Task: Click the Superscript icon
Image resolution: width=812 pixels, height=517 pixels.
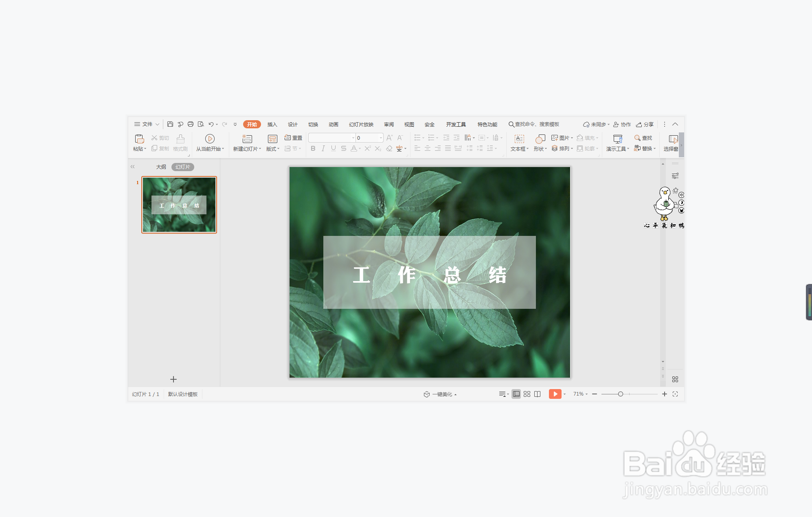Action: pos(368,148)
